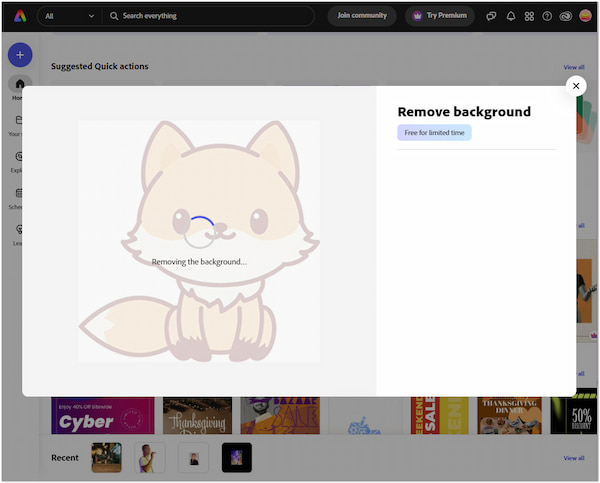
Task: Open the Cyber template thumbnail
Action: tap(103, 415)
